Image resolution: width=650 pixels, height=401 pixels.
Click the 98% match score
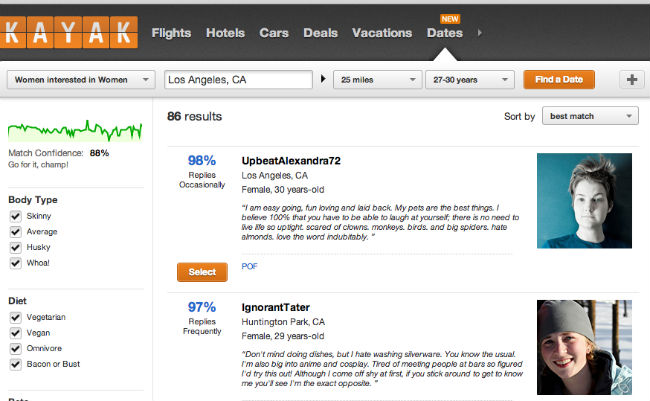pos(202,160)
